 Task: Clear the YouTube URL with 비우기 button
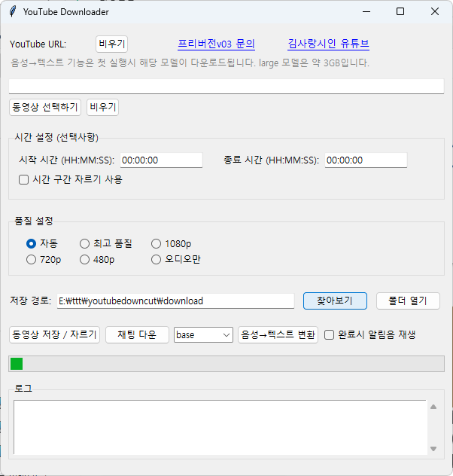[111, 44]
